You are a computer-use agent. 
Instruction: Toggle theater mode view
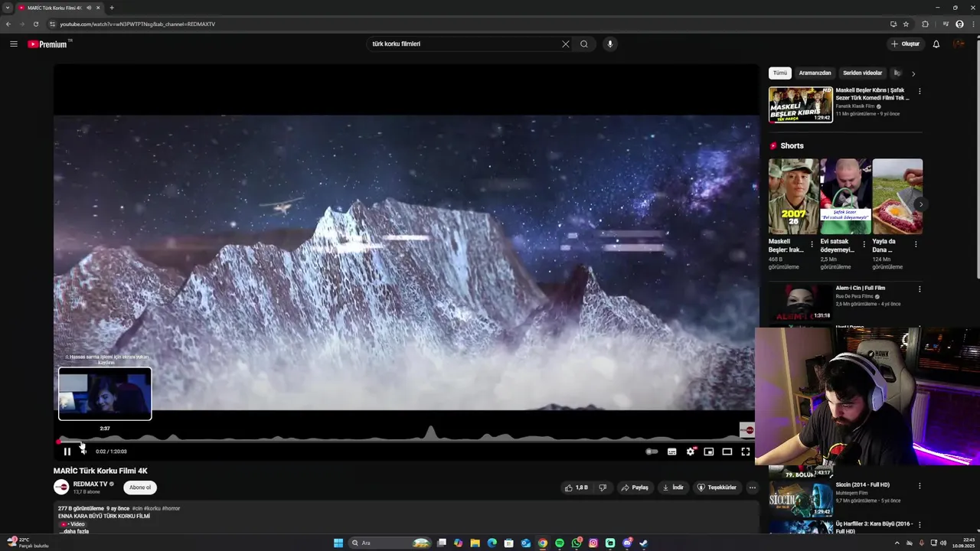727,452
